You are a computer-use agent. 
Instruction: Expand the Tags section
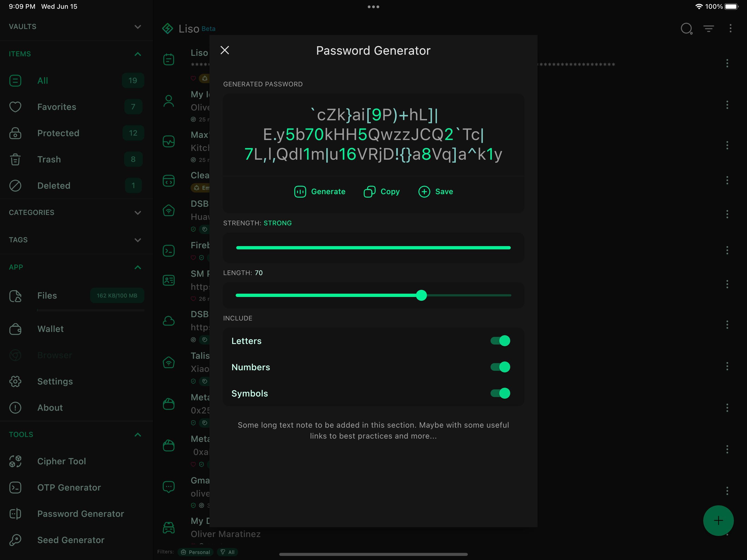(138, 240)
